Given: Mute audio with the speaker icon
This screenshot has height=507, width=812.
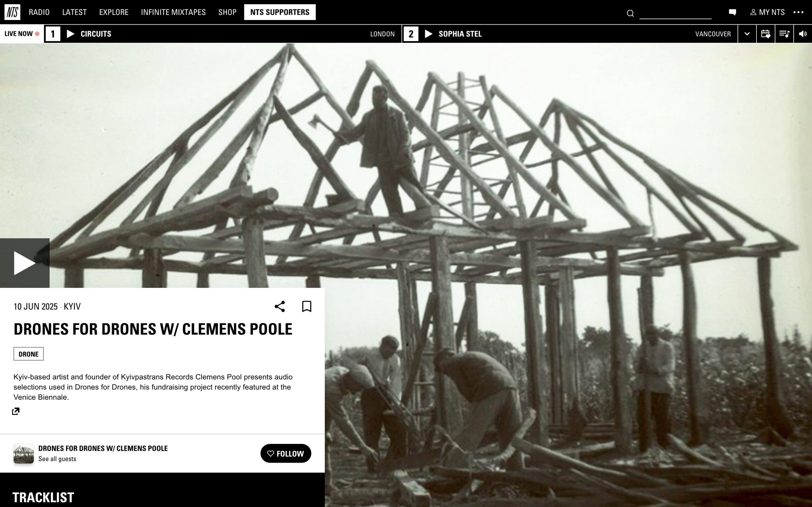Looking at the screenshot, I should [803, 34].
